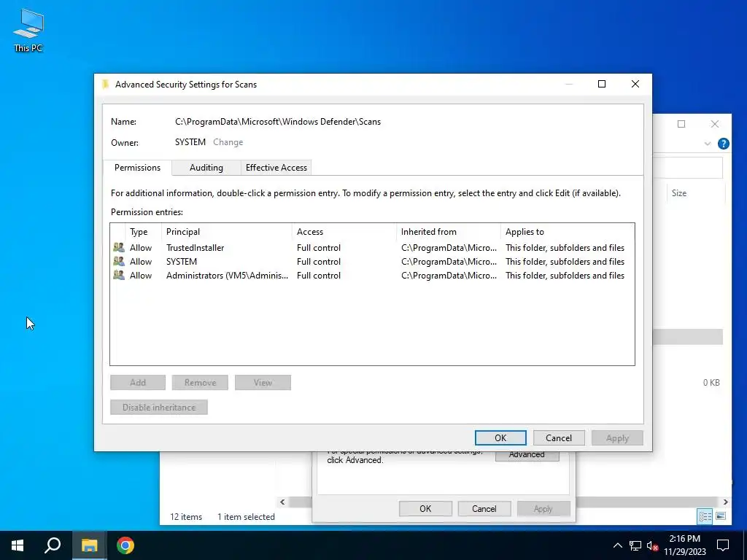Confirm Advanced Security dialog with OK
The image size is (747, 560).
click(500, 437)
